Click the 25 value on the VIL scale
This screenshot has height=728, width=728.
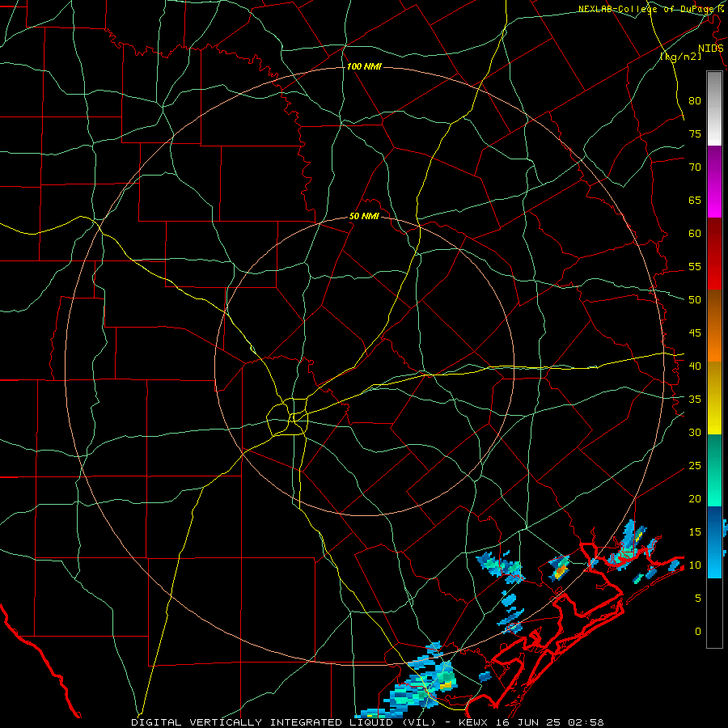point(695,466)
